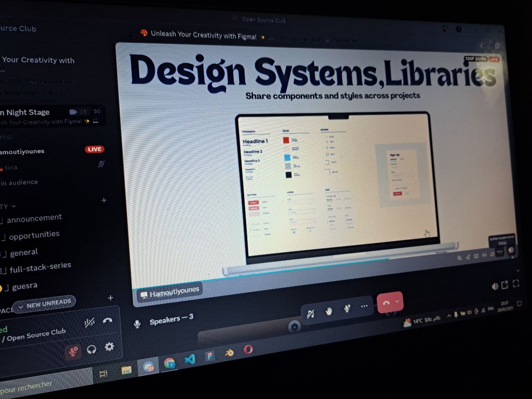This screenshot has width=532, height=399.
Task: Open Discord from the taskbar
Action: click(x=148, y=367)
